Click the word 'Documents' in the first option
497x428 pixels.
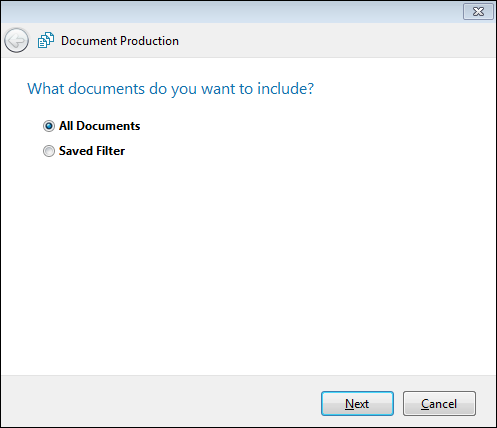click(x=108, y=126)
